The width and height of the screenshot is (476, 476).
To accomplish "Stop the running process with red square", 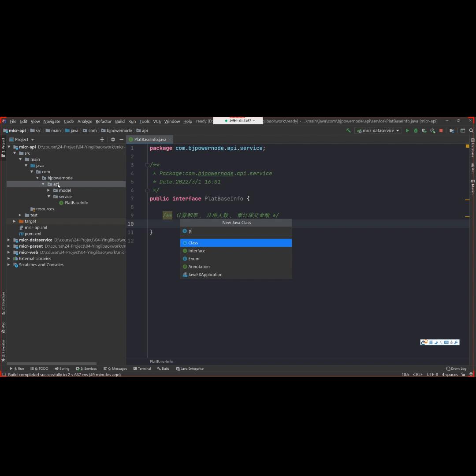I will point(441,130).
